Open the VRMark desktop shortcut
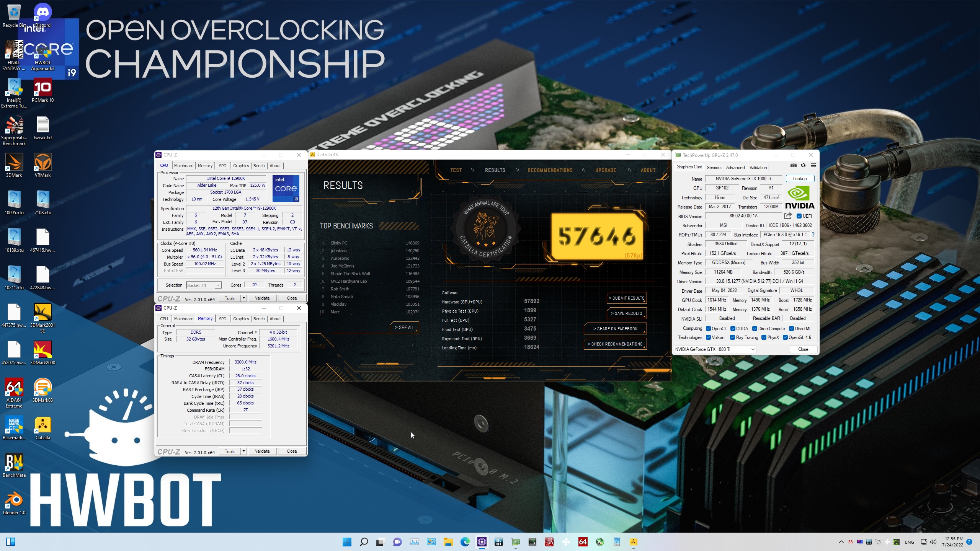980x551 pixels. click(42, 165)
